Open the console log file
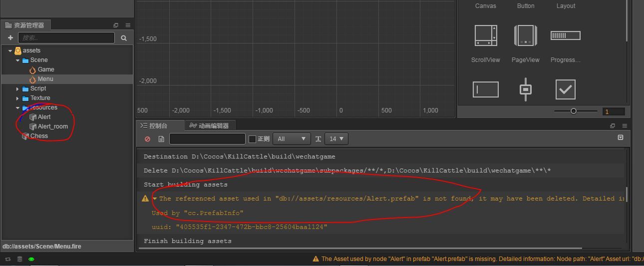Viewport: 644px width, 266px height. coord(161,139)
